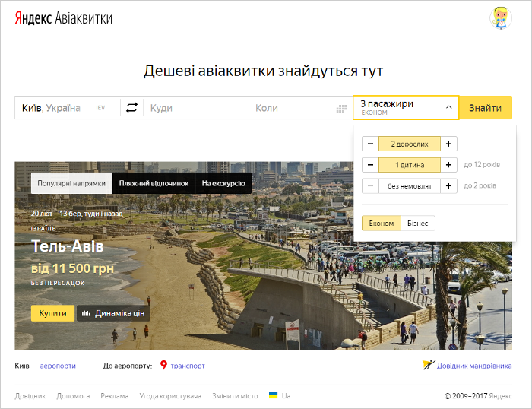Image resolution: width=532 pixels, height=409 pixels.
Task: Open the Довідник мандрівника link
Action: [x=474, y=366]
